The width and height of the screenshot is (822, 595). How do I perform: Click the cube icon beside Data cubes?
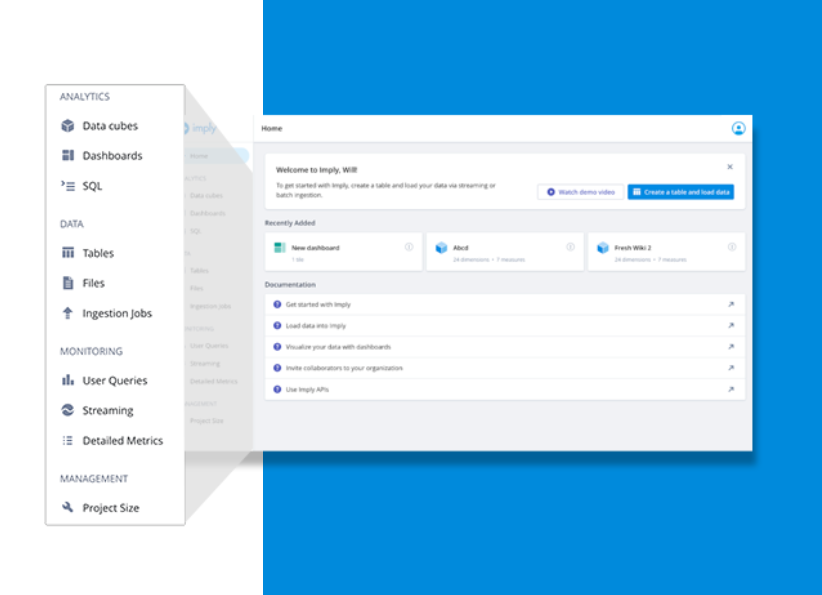click(68, 126)
